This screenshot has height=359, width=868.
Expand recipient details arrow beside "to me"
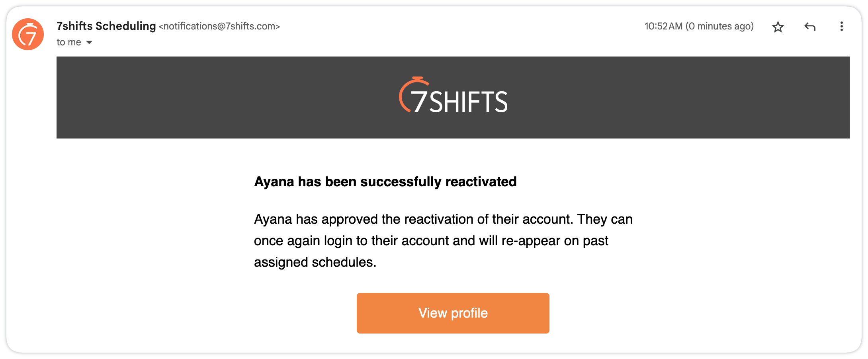point(89,43)
